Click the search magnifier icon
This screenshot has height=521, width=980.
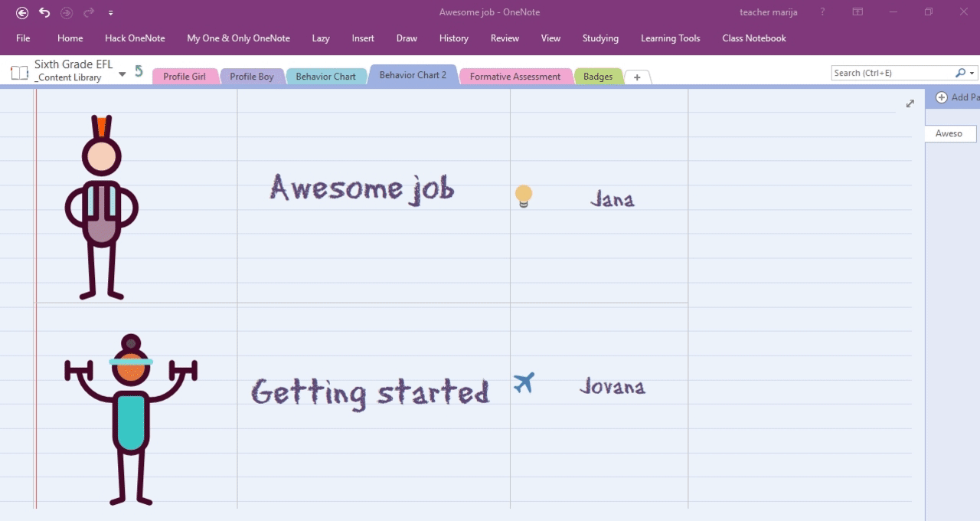(960, 73)
